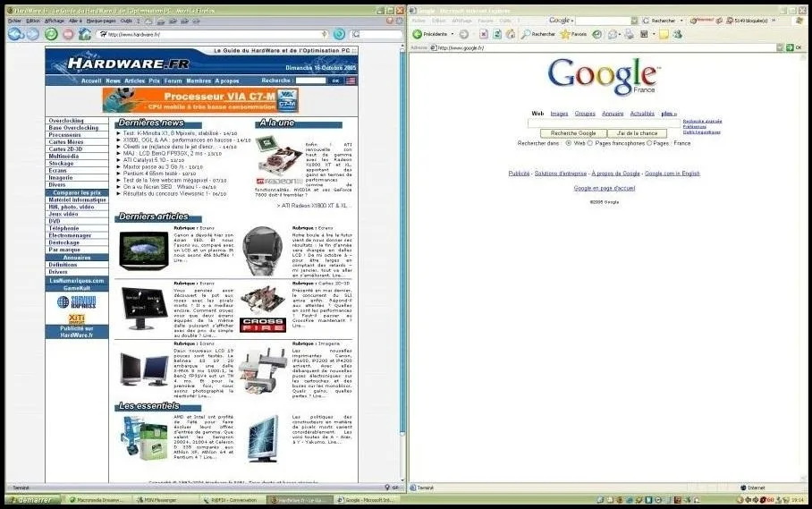
Task: Open Firefox Outils menu
Action: (126, 21)
